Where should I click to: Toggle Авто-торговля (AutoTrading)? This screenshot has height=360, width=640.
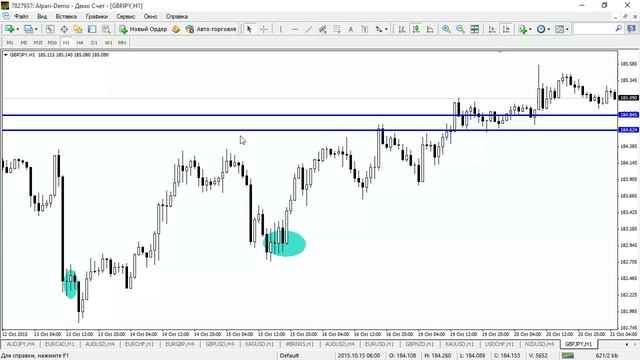point(211,29)
